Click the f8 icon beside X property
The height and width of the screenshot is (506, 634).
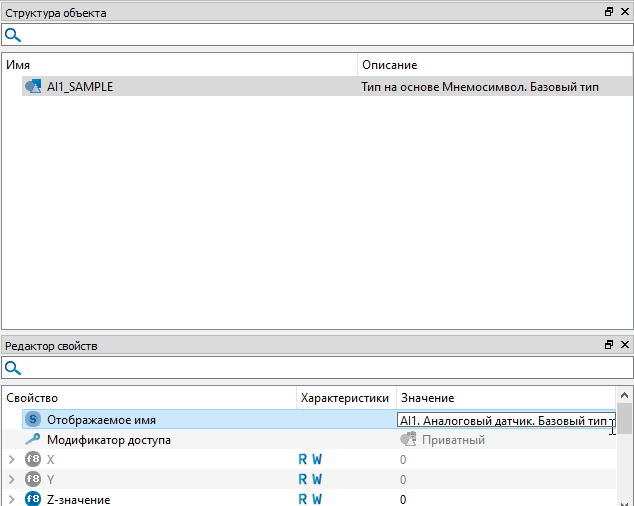33,460
